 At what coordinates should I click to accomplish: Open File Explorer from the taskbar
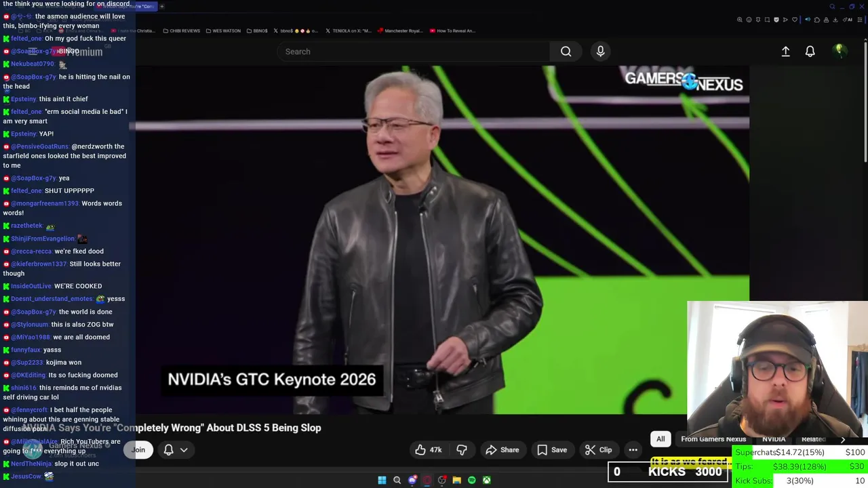(457, 480)
